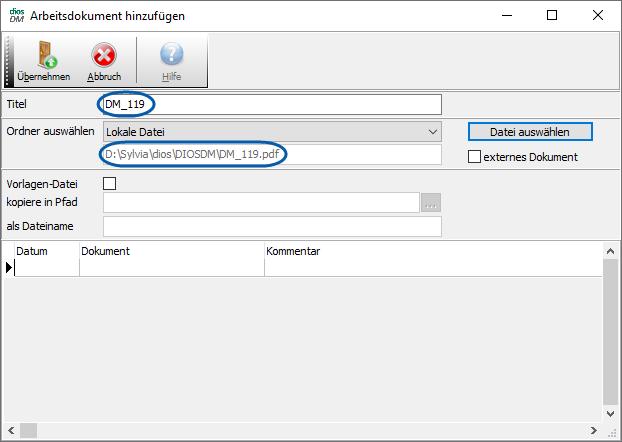Click the kopiere in Pfad field
The height and width of the screenshot is (442, 622).
[x=260, y=203]
